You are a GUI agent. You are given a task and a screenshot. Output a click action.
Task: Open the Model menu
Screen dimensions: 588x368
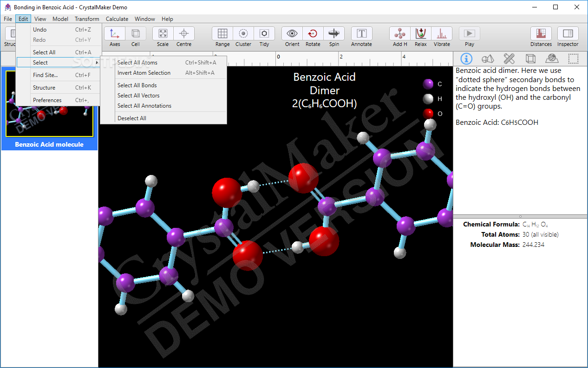click(x=60, y=19)
